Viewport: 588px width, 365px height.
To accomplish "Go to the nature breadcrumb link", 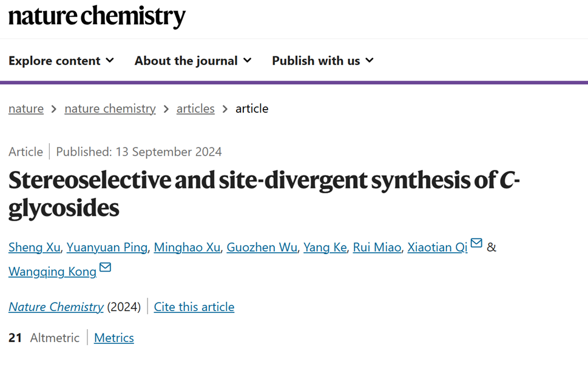I will pyautogui.click(x=26, y=109).
